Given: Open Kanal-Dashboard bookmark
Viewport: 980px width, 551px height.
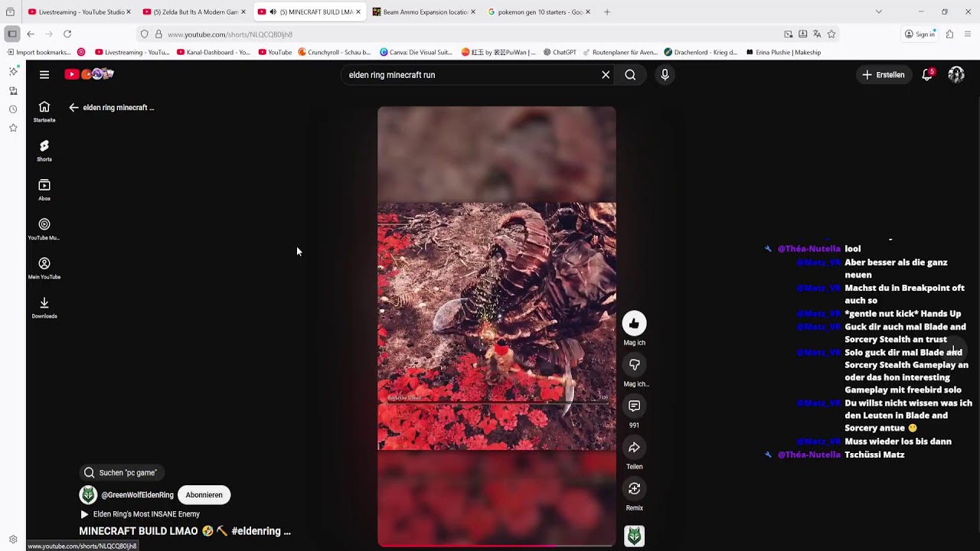Looking at the screenshot, I should coord(214,52).
